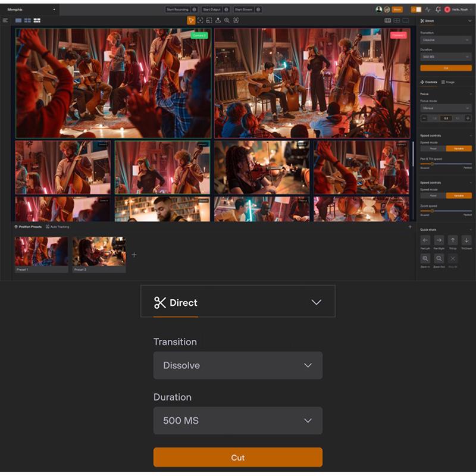Image resolution: width=476 pixels, height=476 pixels.
Task: Trigger the Tilt Up quick shot
Action: coord(453,240)
